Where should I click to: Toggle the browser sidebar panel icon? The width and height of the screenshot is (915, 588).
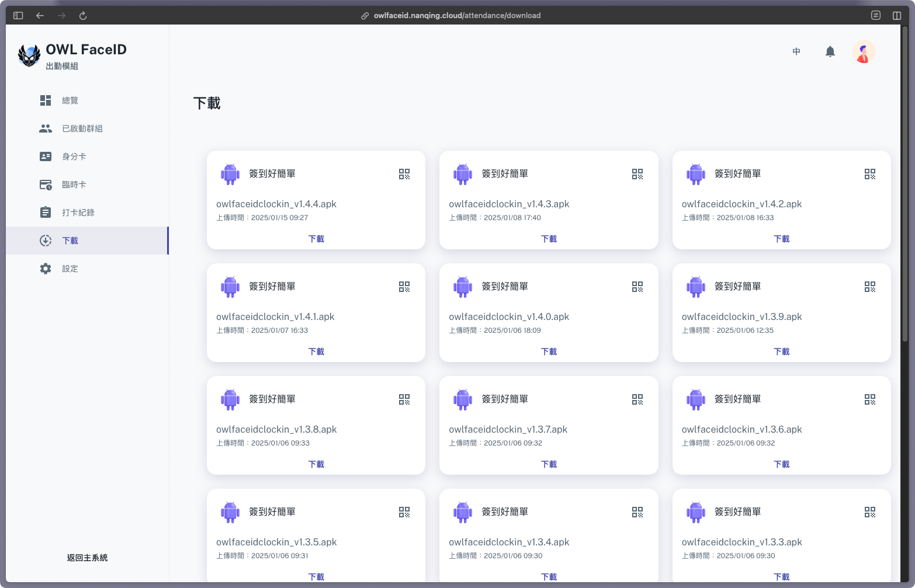[x=18, y=16]
